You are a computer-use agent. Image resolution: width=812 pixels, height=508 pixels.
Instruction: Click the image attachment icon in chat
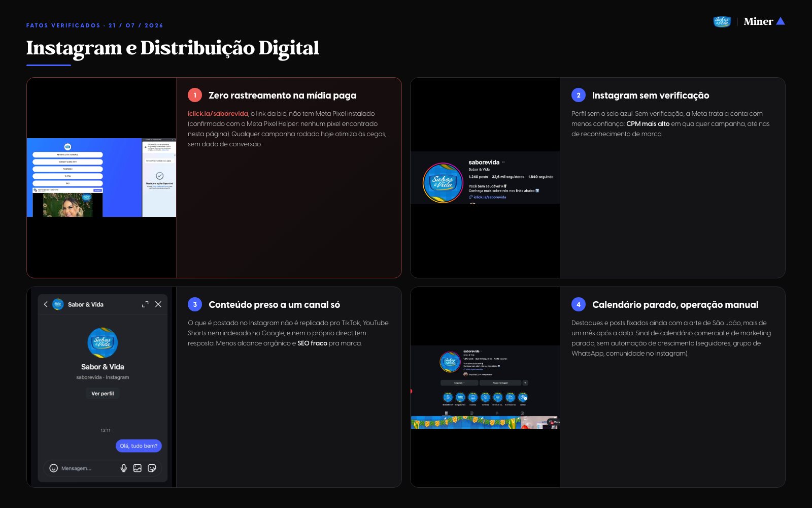(x=137, y=468)
